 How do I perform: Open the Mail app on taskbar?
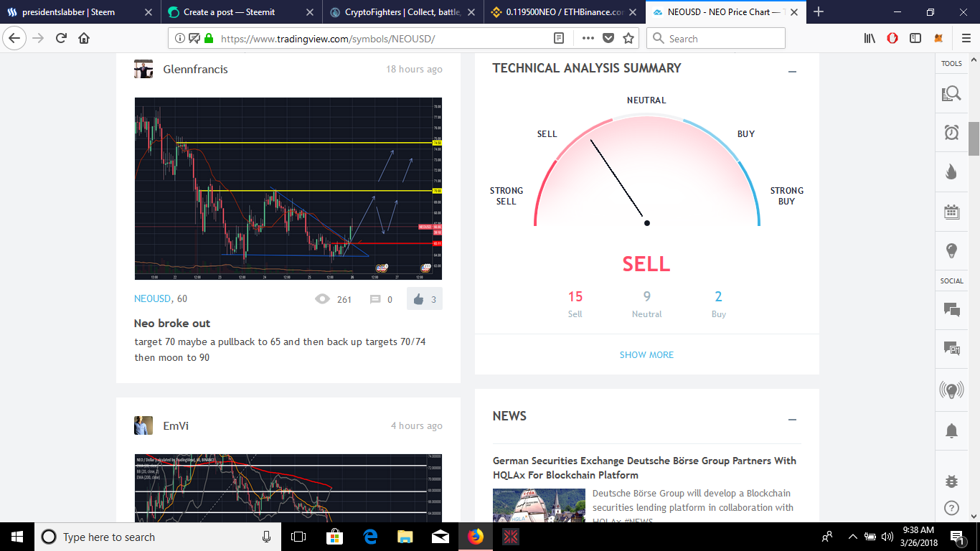point(440,537)
